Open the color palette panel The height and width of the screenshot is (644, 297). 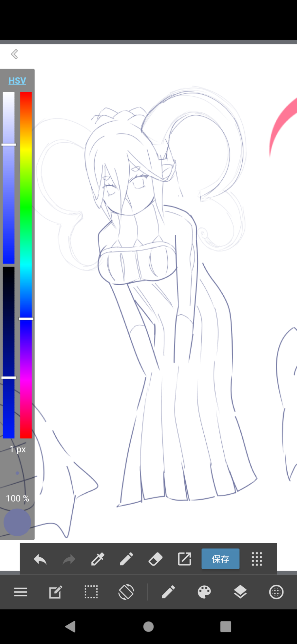(204, 592)
